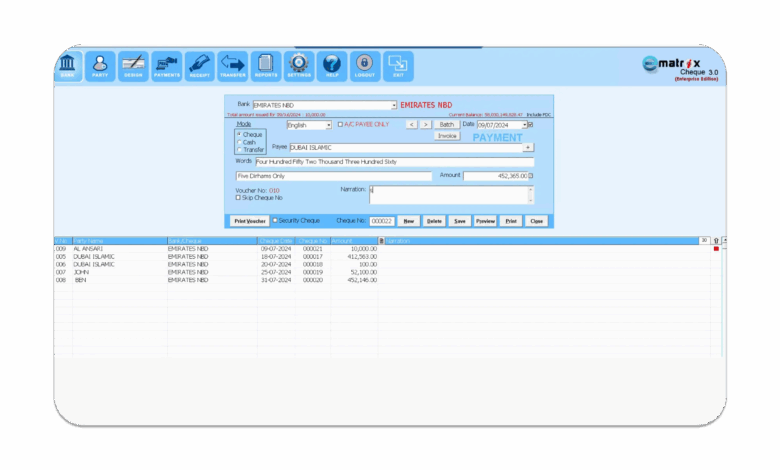Click the Include PDC label
This screenshot has height=470, width=780.
point(539,115)
